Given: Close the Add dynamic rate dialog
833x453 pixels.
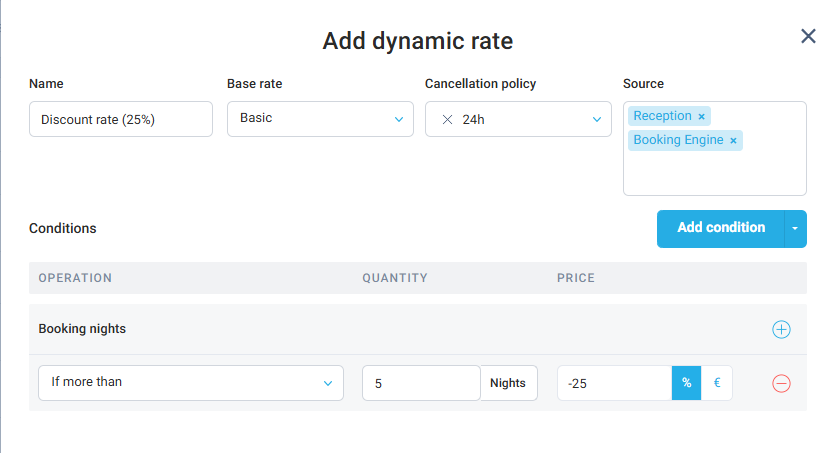Looking at the screenshot, I should pos(808,36).
